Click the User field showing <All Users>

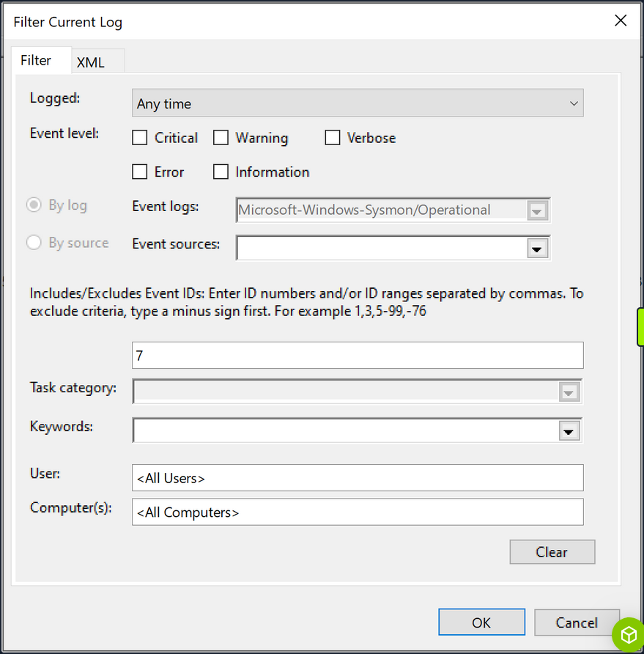[357, 477]
